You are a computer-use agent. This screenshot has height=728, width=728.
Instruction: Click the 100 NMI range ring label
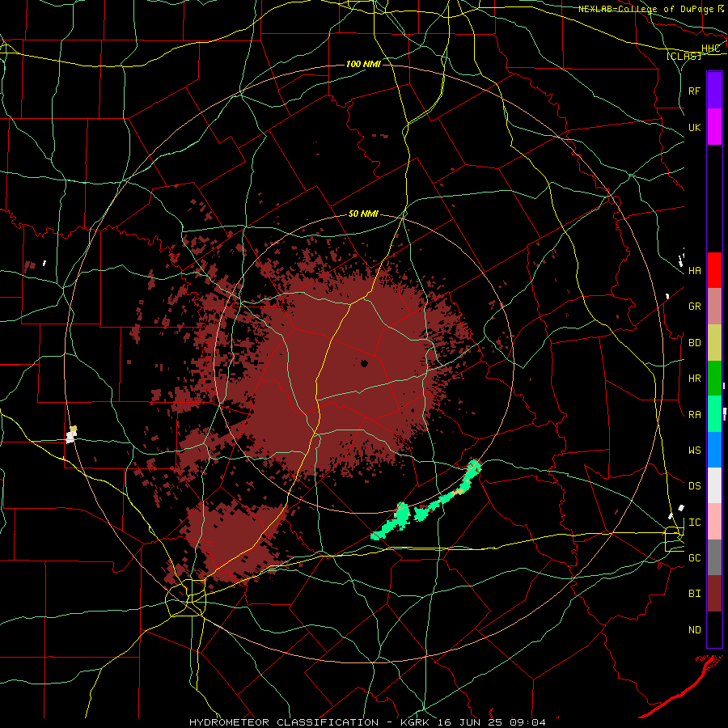coord(363,64)
